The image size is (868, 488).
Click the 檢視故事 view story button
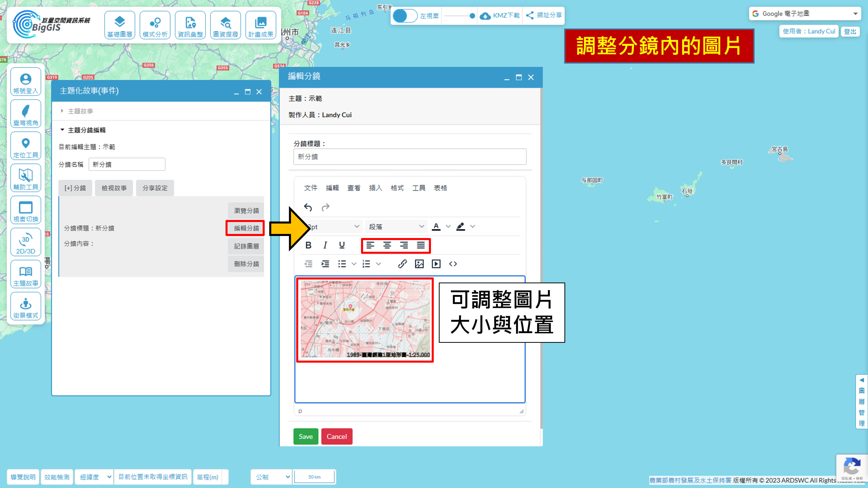coord(114,188)
